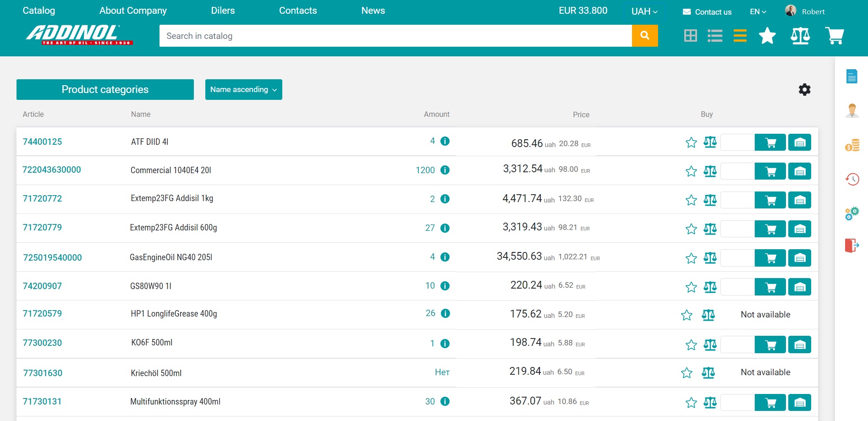Click the Price column header
This screenshot has height=421, width=868.
[581, 115]
